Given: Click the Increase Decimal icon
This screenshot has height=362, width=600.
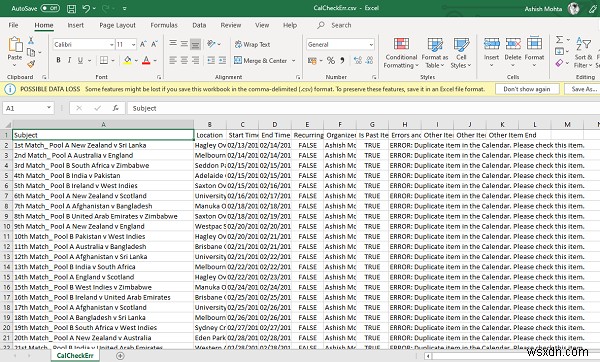Looking at the screenshot, I should click(x=357, y=60).
